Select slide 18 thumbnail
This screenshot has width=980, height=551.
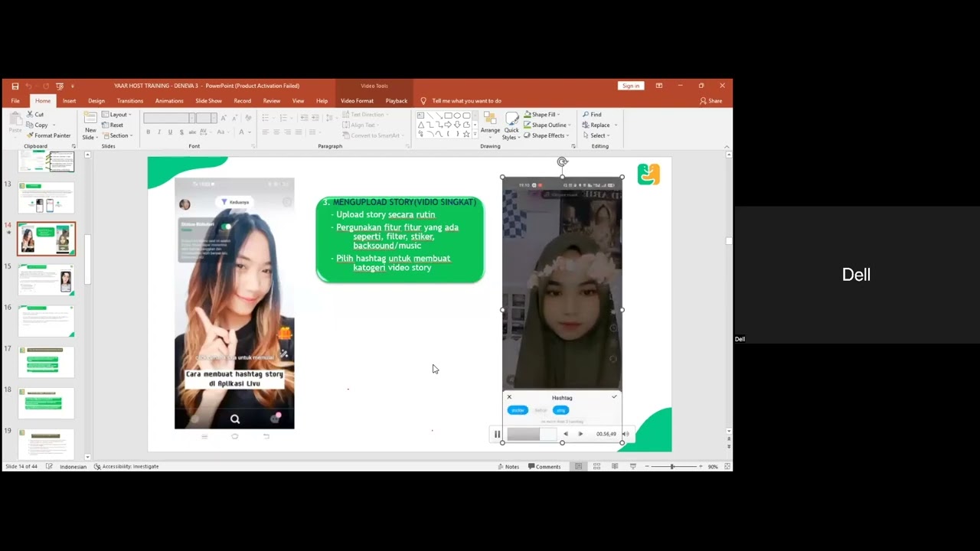pos(46,403)
